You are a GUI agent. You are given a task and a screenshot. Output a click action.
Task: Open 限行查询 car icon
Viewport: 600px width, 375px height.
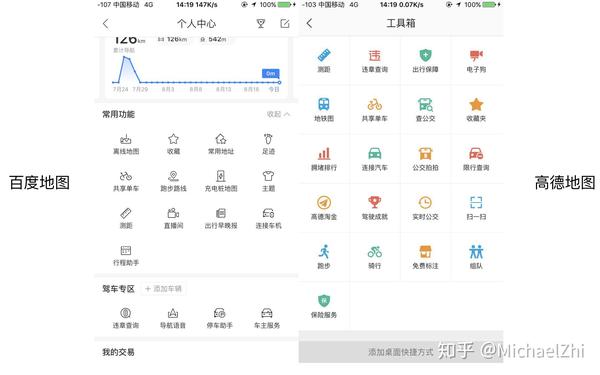[x=476, y=159]
